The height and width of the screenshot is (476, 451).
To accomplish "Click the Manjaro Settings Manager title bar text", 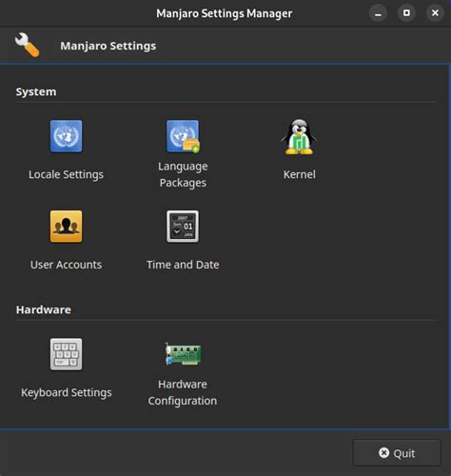I will (x=225, y=13).
